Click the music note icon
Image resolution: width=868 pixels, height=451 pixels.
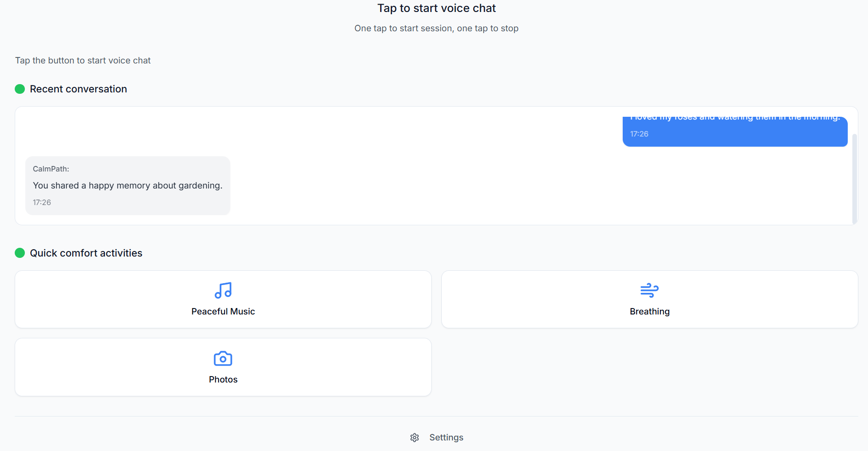[223, 291]
